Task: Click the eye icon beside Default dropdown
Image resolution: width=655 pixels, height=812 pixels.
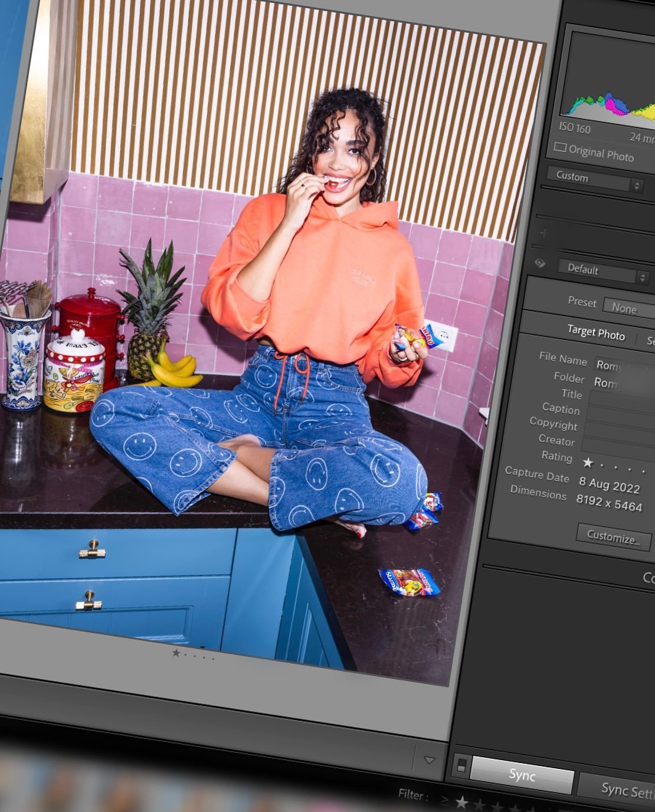Action: (x=540, y=263)
